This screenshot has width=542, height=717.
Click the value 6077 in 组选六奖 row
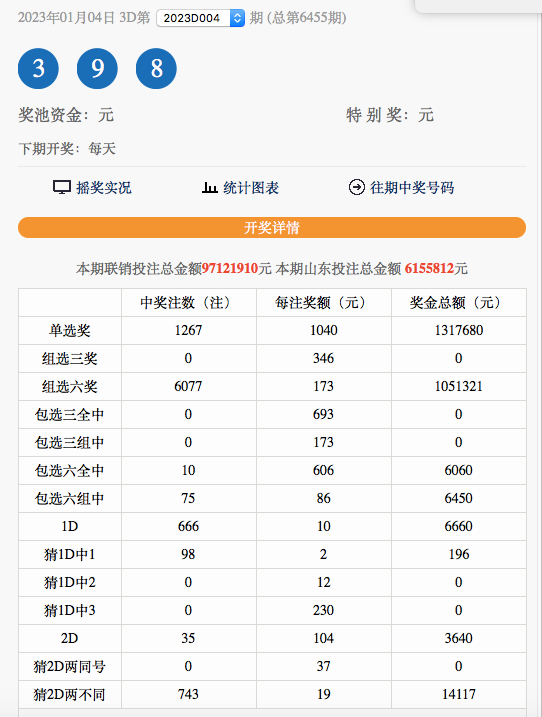point(188,386)
